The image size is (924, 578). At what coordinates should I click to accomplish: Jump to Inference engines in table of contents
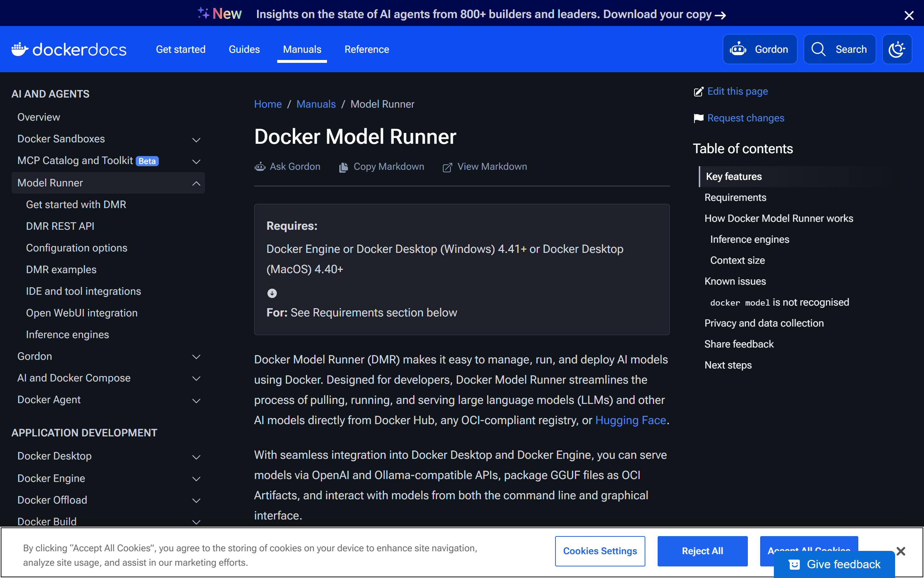[x=750, y=239]
